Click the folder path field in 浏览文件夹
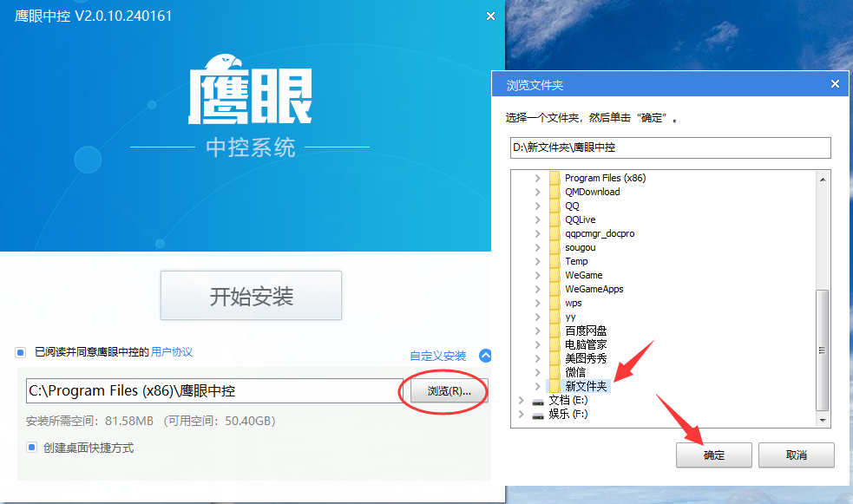Viewport: 853px width, 504px height. (x=670, y=147)
